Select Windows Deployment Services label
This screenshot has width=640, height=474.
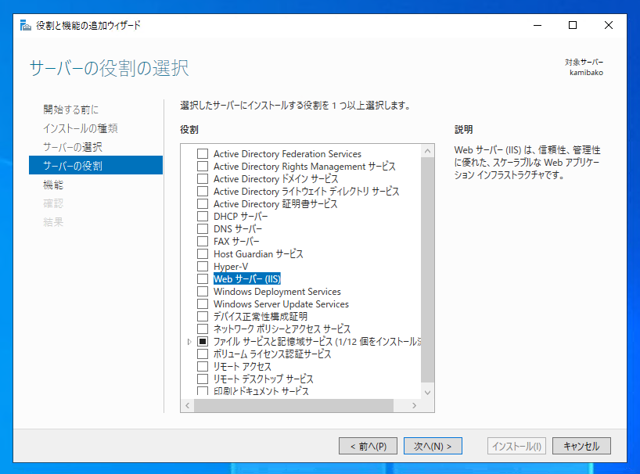pyautogui.click(x=277, y=291)
